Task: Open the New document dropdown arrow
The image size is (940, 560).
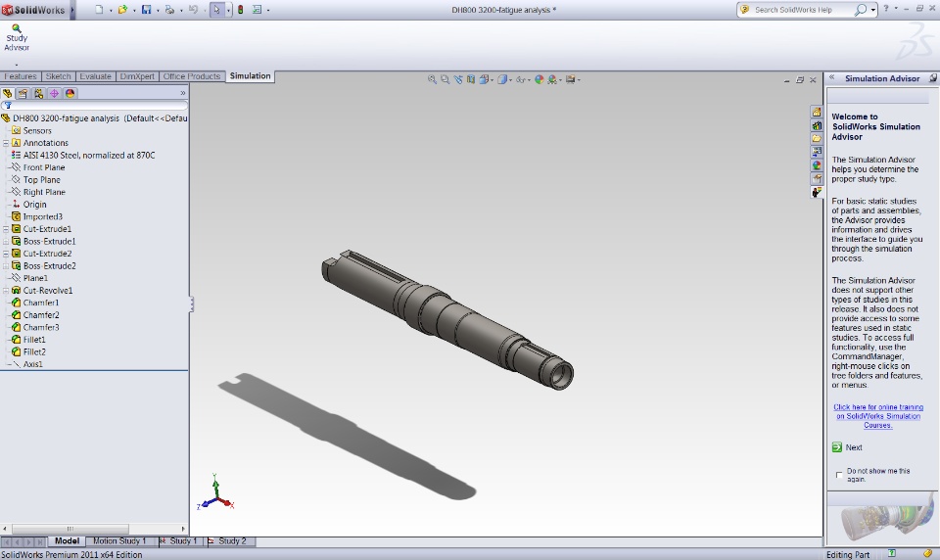Action: [111, 10]
